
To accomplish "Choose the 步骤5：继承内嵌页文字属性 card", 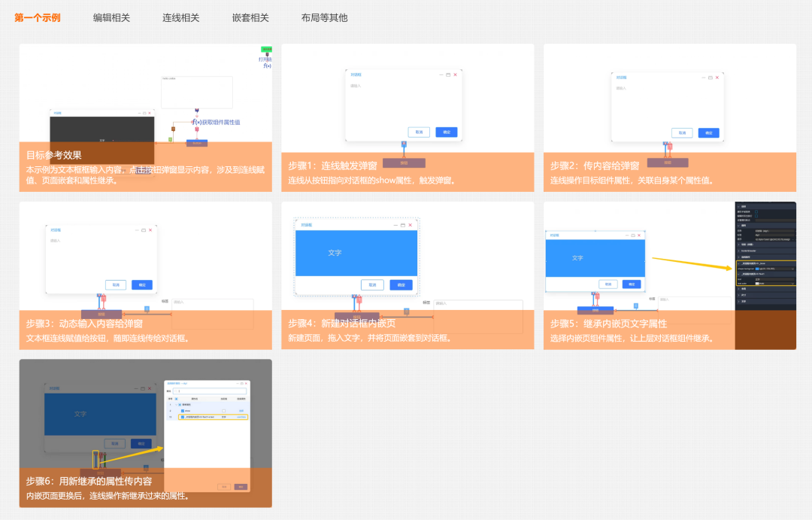I will 670,276.
